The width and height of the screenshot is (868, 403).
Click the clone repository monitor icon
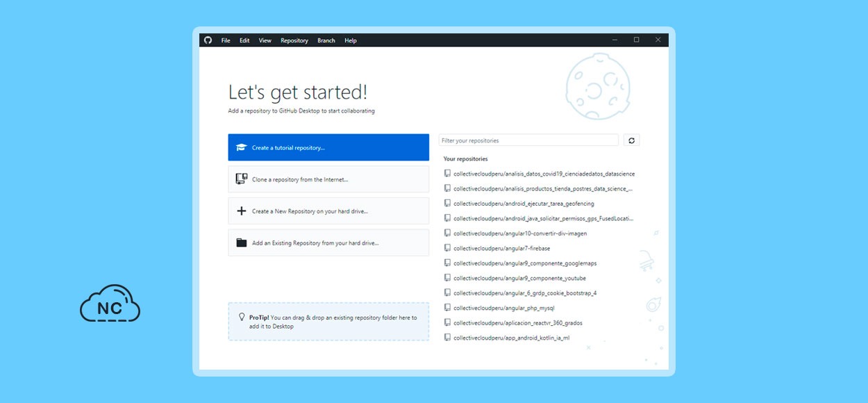tap(242, 179)
